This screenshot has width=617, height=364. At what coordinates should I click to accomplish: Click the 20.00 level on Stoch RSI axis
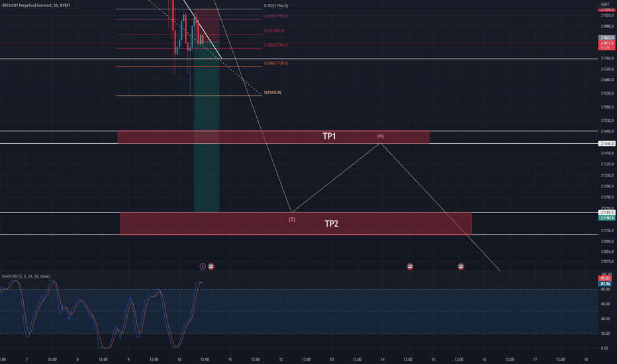coord(605,334)
